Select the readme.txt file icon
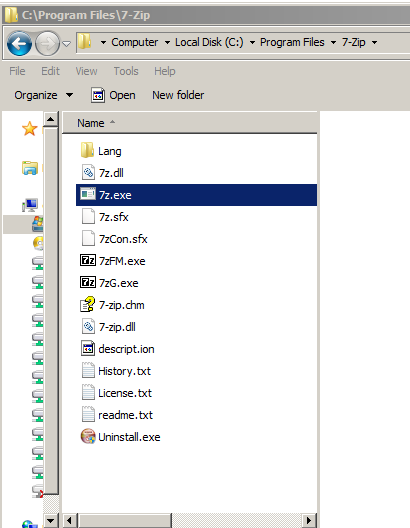The image size is (410, 528). [x=88, y=414]
